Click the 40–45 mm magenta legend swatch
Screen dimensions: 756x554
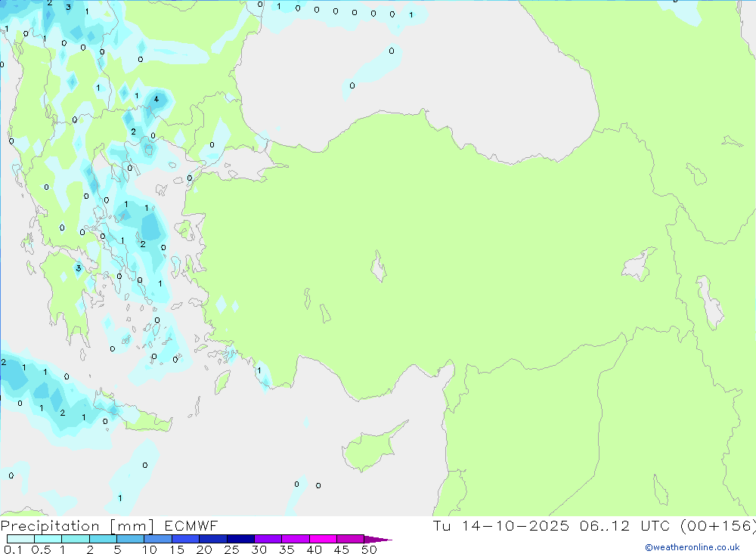[x=323, y=539]
